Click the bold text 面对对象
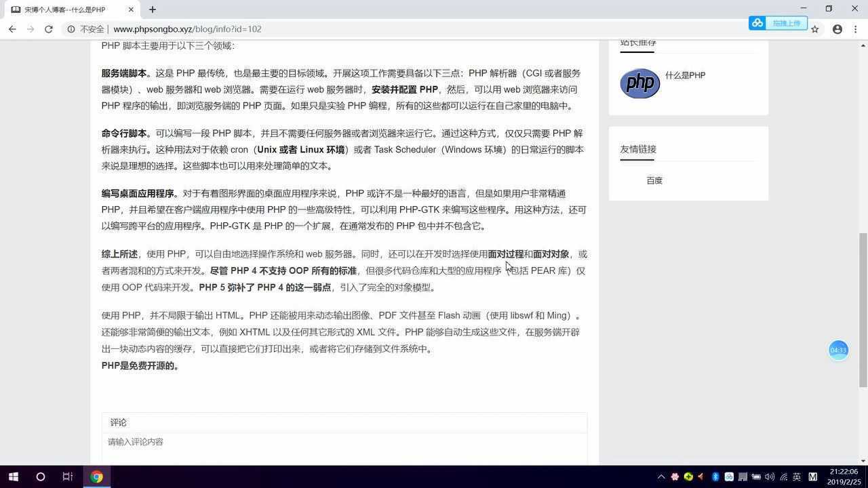 pos(551,254)
